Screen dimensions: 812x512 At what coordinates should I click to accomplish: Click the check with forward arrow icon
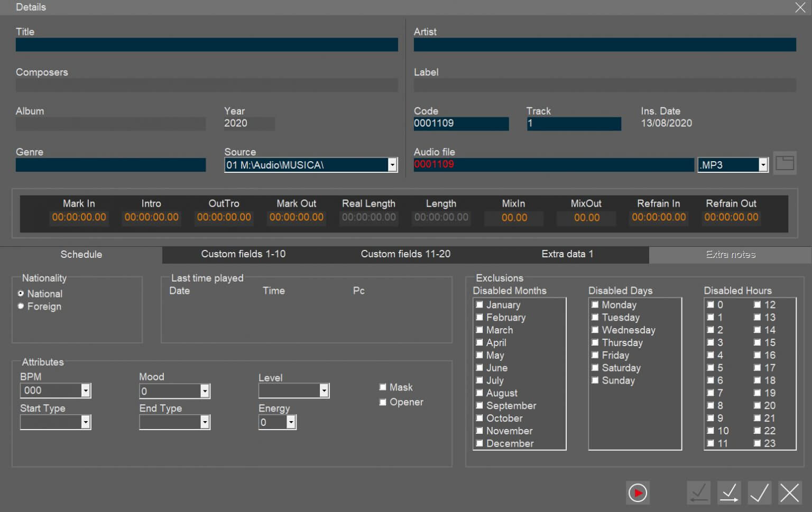(728, 492)
